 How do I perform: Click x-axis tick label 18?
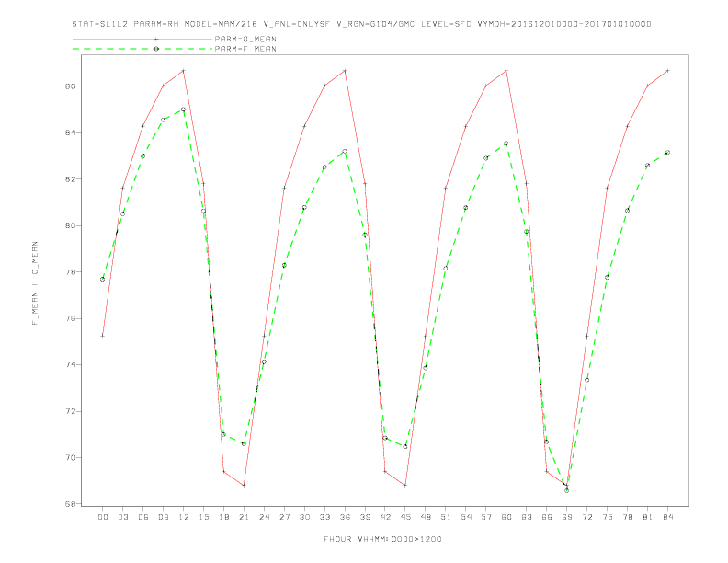[223, 517]
